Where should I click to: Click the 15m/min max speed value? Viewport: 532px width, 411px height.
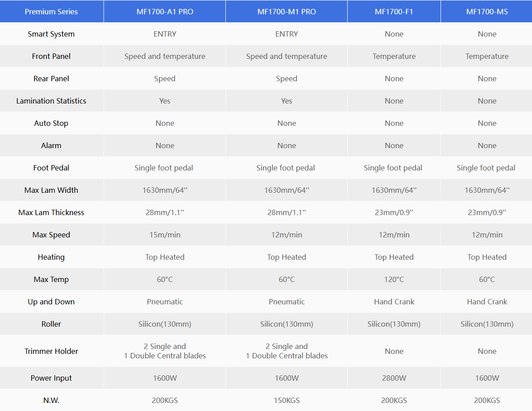pyautogui.click(x=165, y=235)
